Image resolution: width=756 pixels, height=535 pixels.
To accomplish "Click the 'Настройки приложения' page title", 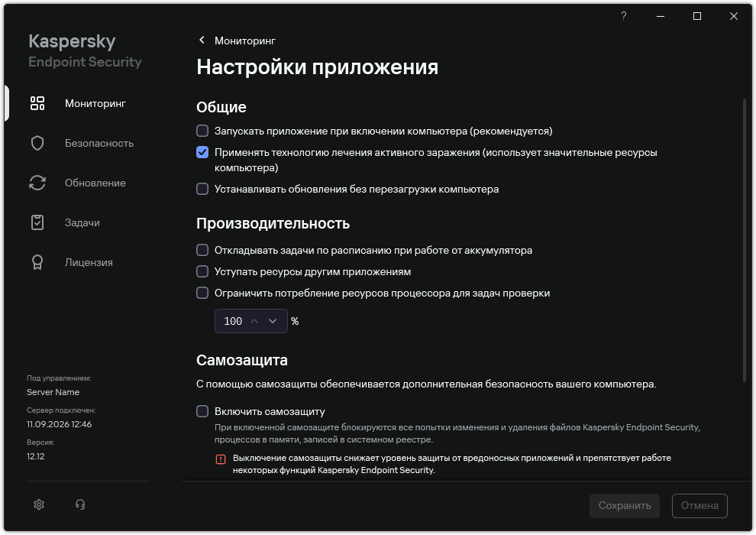I will click(x=317, y=66).
